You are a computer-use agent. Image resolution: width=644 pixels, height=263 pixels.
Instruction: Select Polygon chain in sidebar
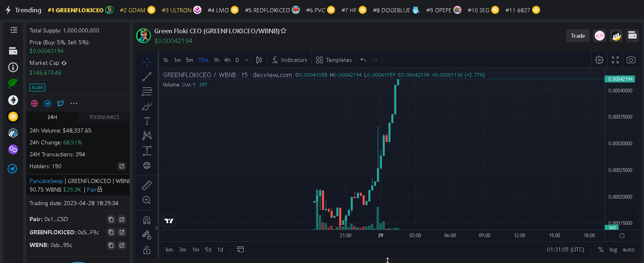pos(13,149)
